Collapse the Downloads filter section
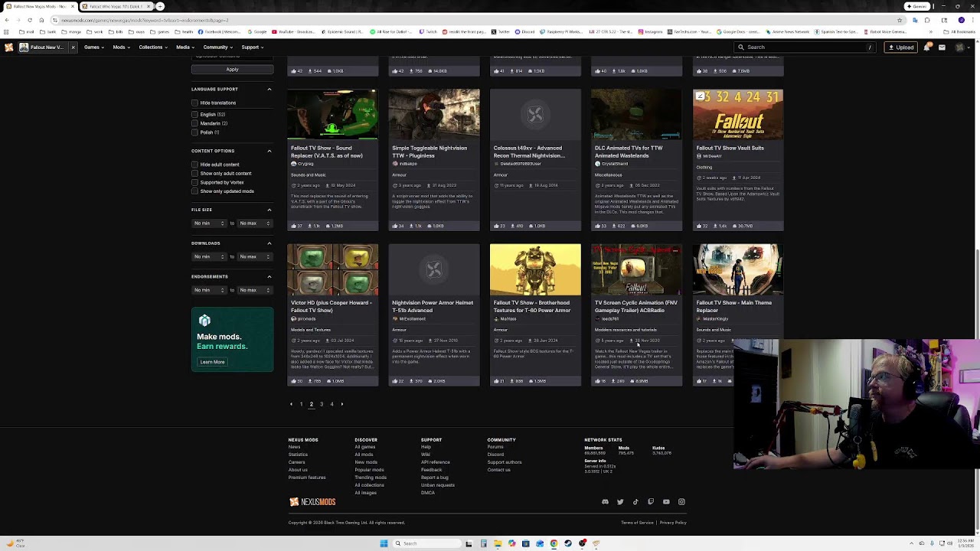The image size is (980, 551). (x=269, y=243)
